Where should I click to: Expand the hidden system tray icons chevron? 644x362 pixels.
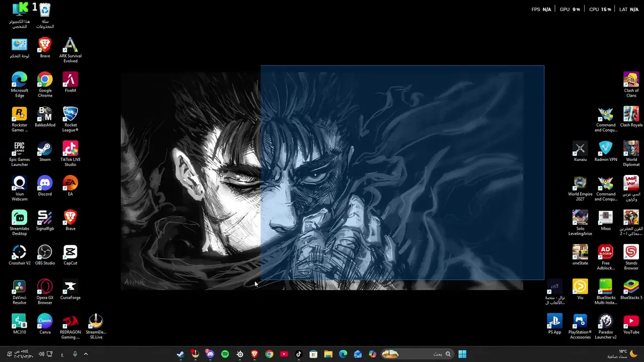[x=86, y=354]
